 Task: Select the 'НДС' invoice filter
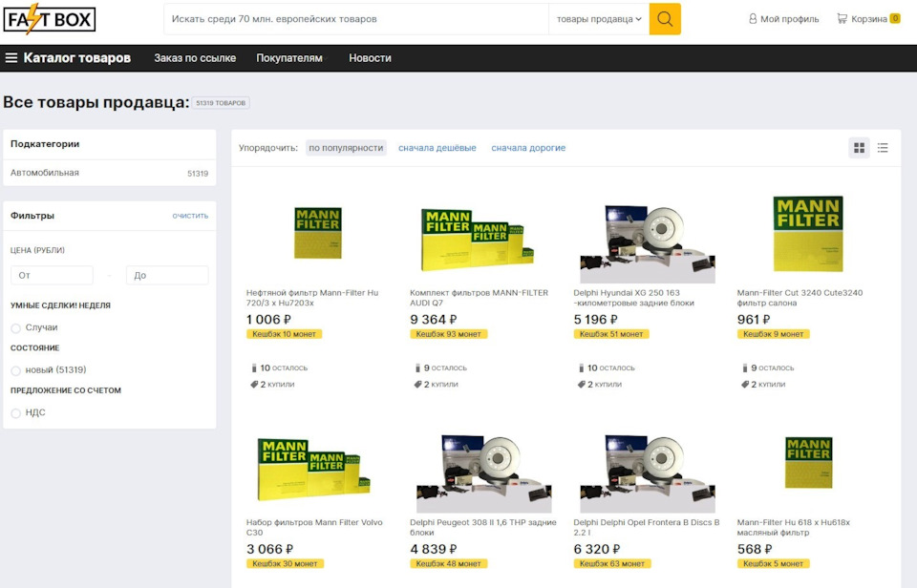(x=16, y=412)
